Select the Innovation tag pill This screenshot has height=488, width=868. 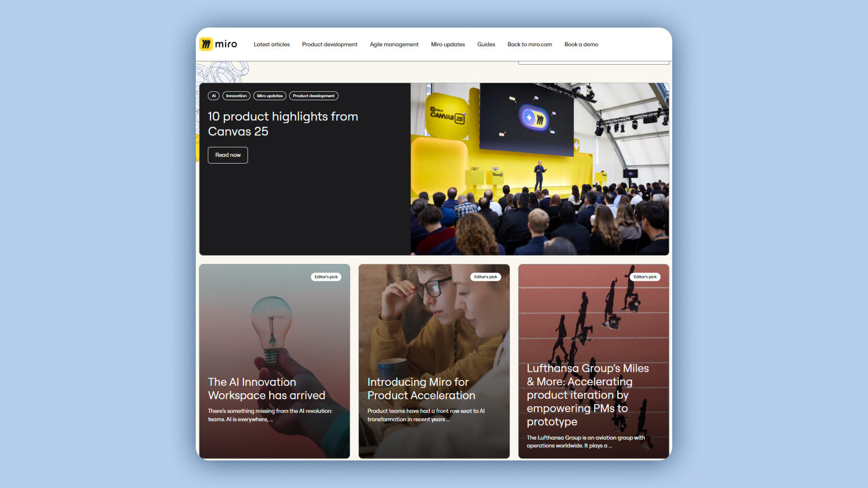click(x=236, y=96)
